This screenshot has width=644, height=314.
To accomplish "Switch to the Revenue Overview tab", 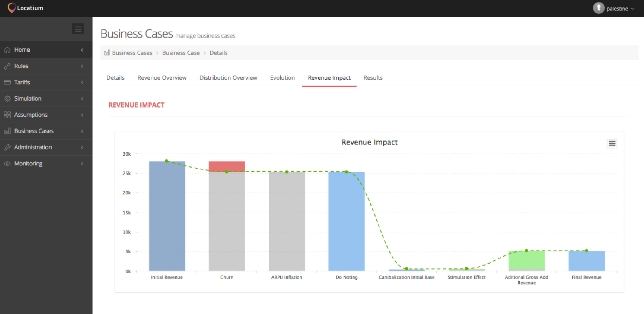I will 162,78.
